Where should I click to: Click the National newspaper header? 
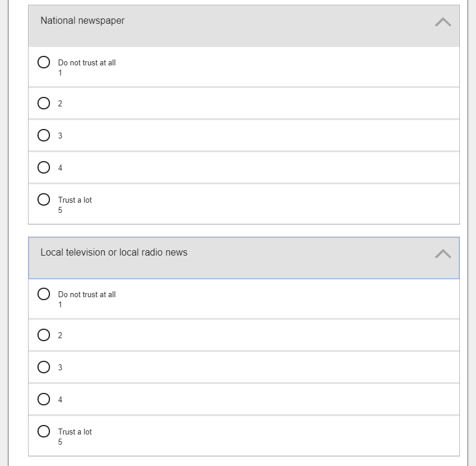83,21
